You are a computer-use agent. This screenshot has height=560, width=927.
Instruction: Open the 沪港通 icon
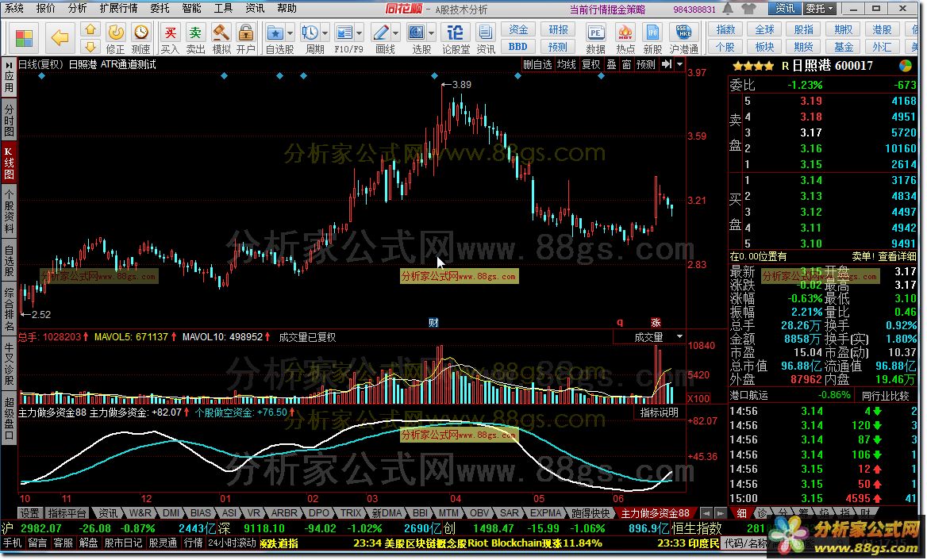click(684, 38)
